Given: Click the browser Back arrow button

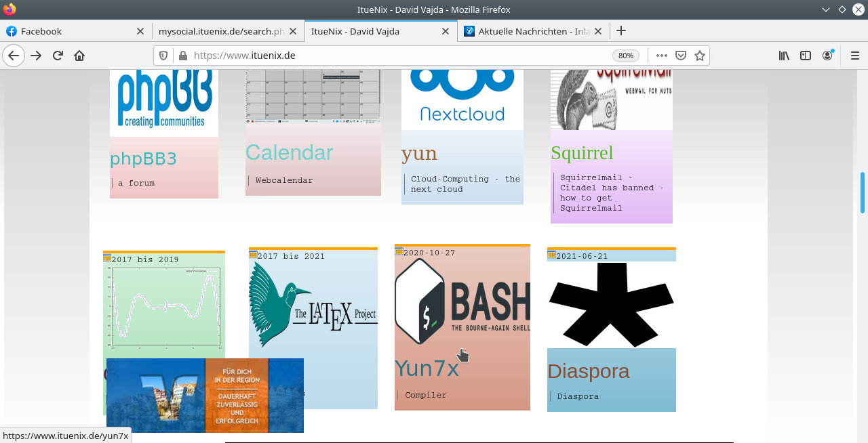Looking at the screenshot, I should (14, 56).
